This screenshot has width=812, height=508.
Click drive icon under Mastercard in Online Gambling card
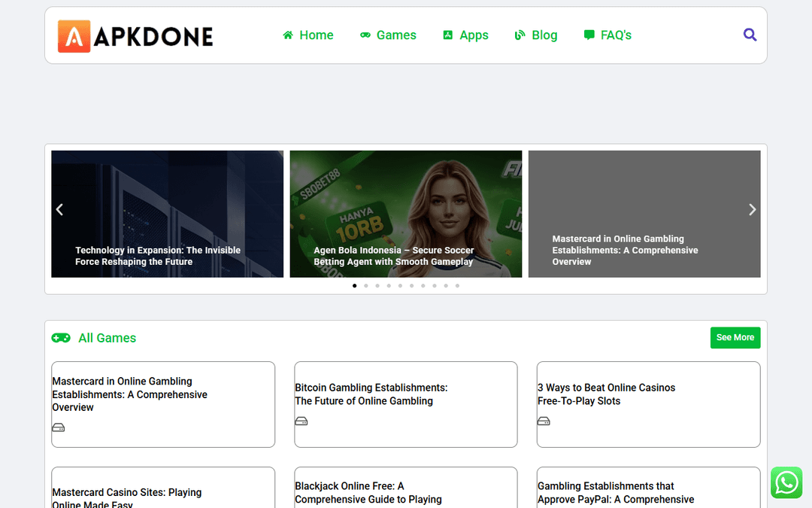59,427
